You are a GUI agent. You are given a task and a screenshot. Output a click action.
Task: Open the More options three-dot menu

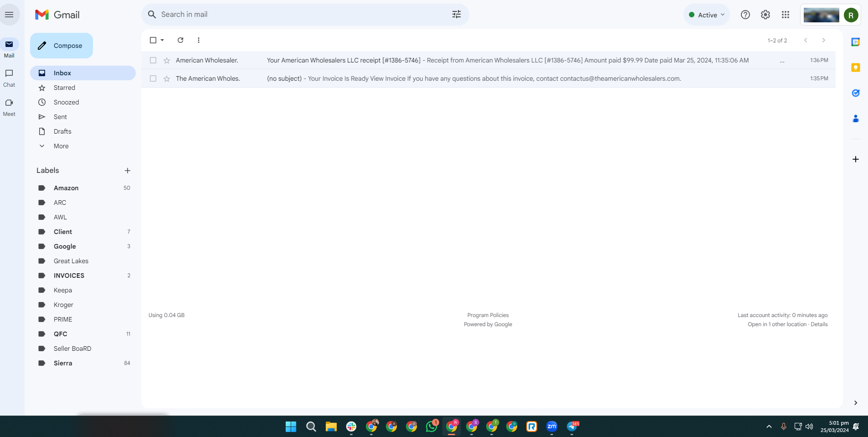199,40
